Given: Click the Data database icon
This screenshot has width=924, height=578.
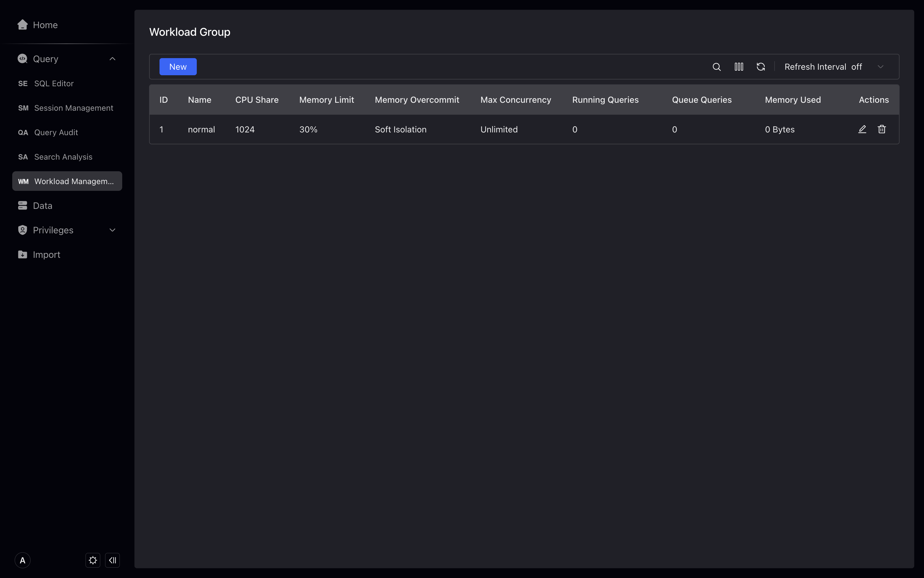Looking at the screenshot, I should (x=23, y=205).
